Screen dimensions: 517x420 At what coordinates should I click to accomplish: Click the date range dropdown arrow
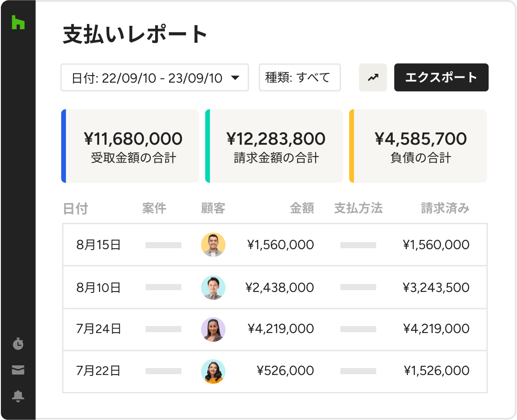235,78
